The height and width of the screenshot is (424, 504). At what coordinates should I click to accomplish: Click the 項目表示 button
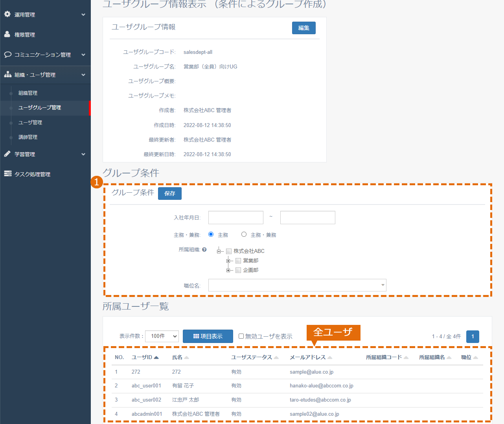(x=208, y=336)
